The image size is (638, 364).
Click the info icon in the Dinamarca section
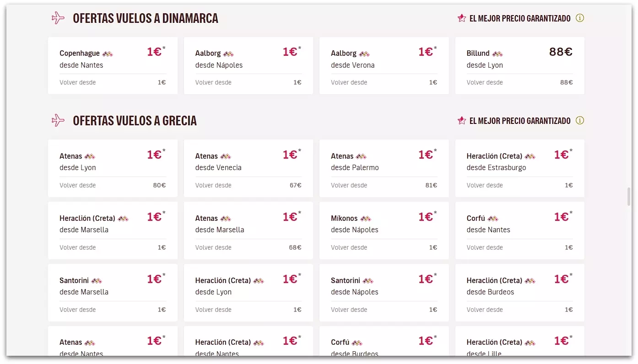tap(580, 18)
